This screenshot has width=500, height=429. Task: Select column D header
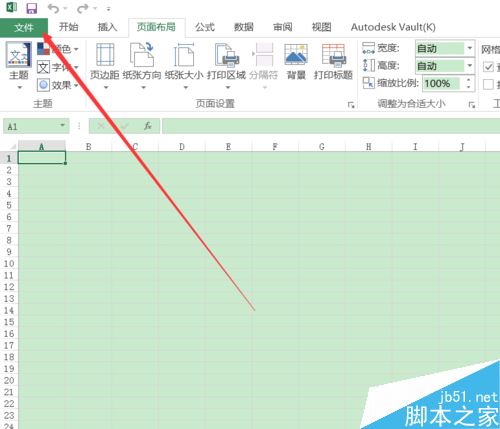click(x=182, y=146)
